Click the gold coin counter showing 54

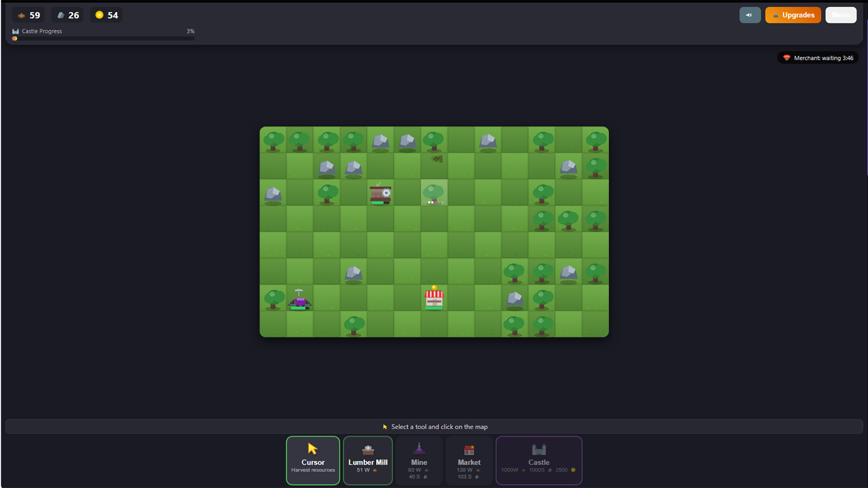click(106, 15)
